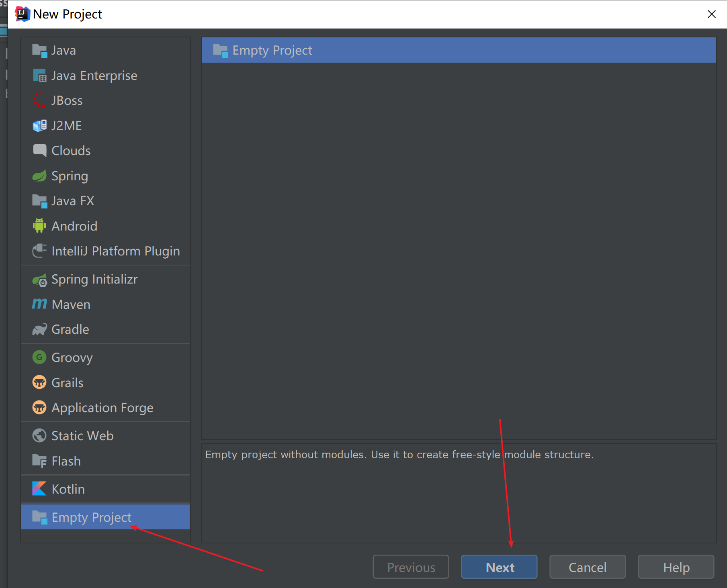Choose Spring Initializr from the list
Viewport: 727px width, 588px height.
tap(105, 279)
